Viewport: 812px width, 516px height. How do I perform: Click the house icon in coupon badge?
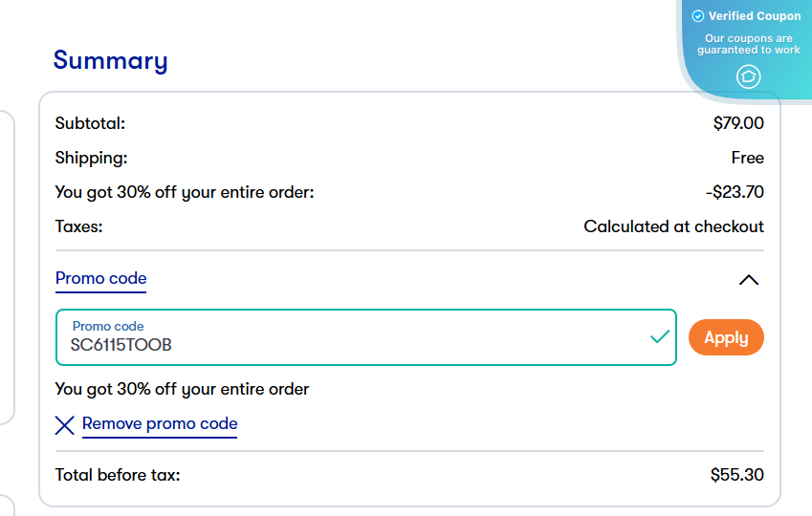tap(748, 76)
